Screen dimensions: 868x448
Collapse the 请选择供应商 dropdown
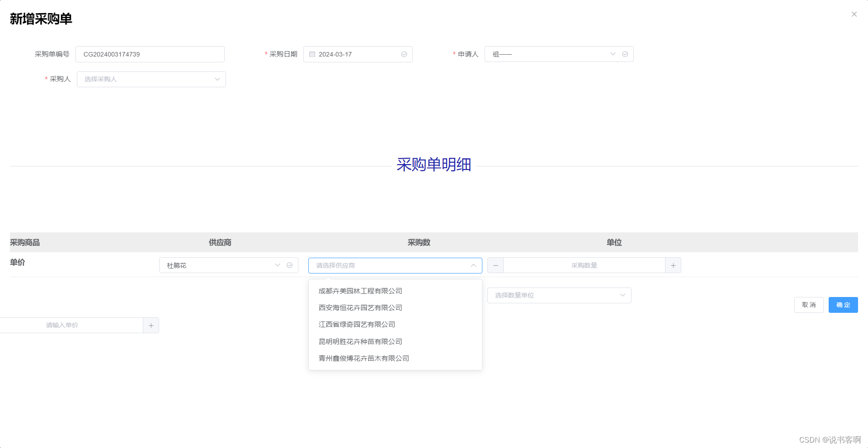point(395,265)
